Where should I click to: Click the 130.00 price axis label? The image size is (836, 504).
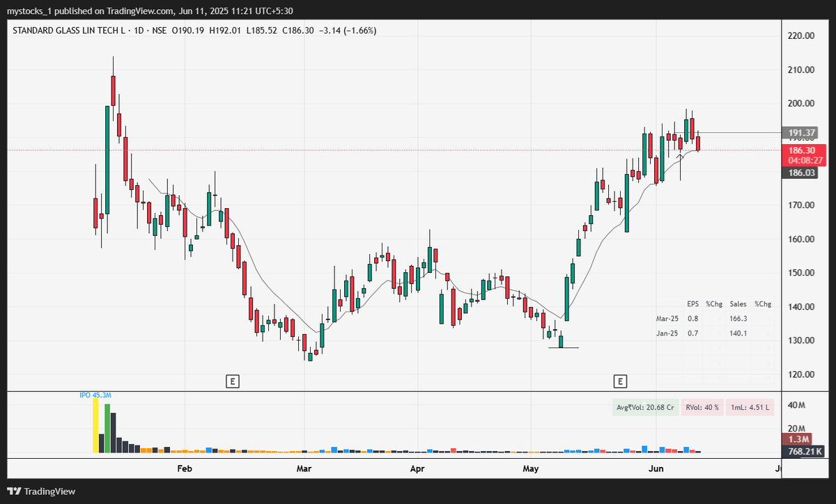pos(801,340)
